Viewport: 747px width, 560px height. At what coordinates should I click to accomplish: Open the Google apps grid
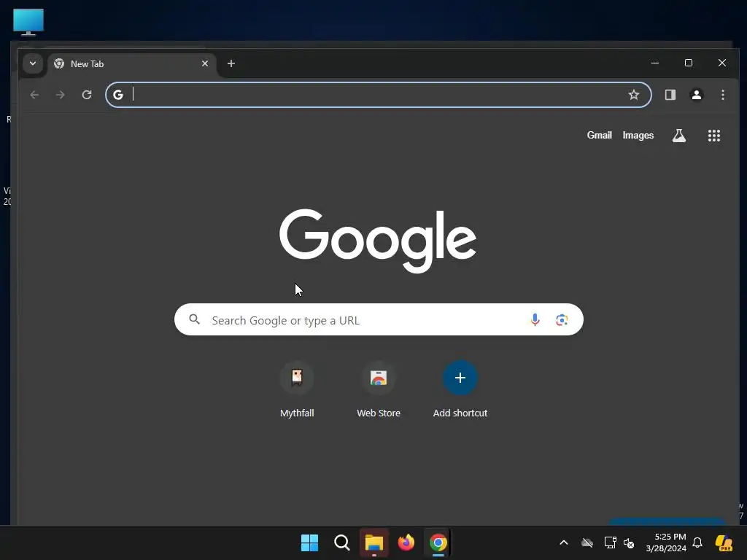[713, 136]
